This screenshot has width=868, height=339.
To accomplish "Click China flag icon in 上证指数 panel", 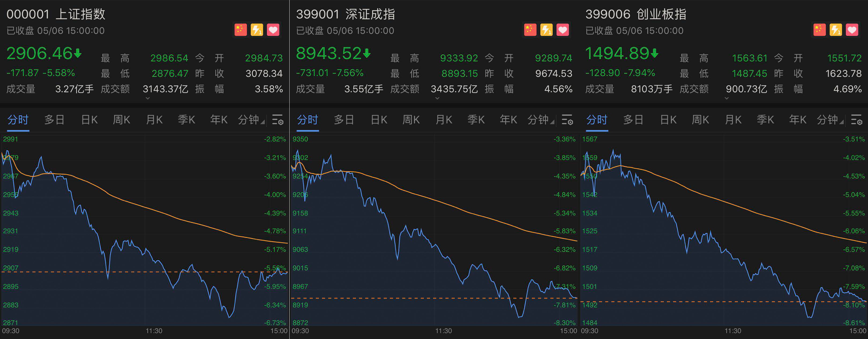I will tap(241, 30).
